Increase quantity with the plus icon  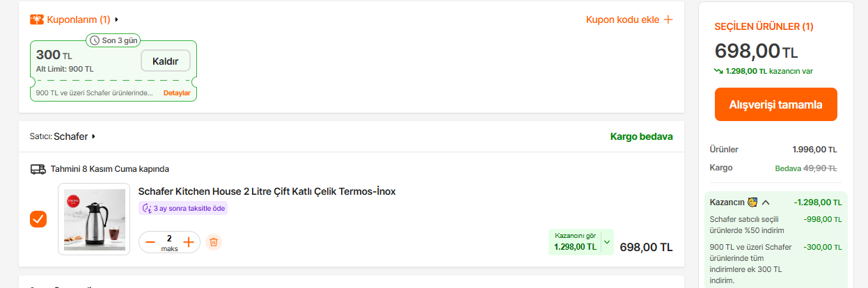(x=188, y=242)
